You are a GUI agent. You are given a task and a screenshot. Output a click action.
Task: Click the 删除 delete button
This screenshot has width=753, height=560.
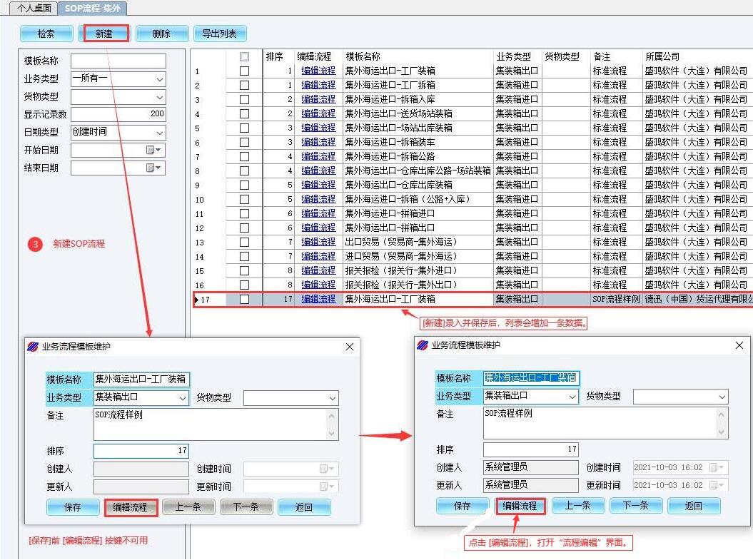161,34
